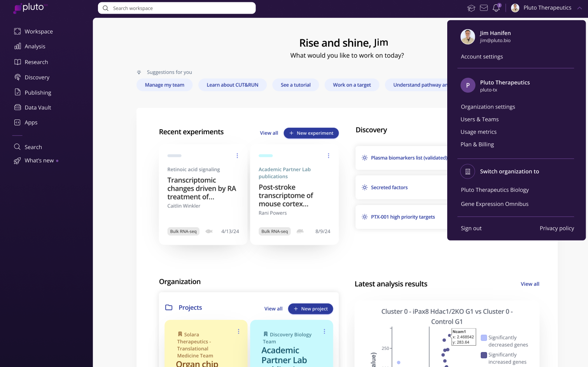
Task: Open the Privacy policy link
Action: point(557,228)
